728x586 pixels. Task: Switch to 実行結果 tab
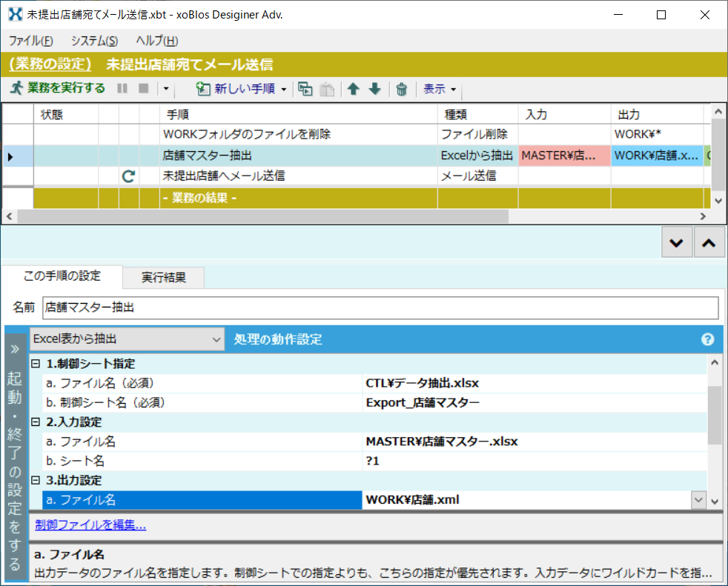click(163, 278)
